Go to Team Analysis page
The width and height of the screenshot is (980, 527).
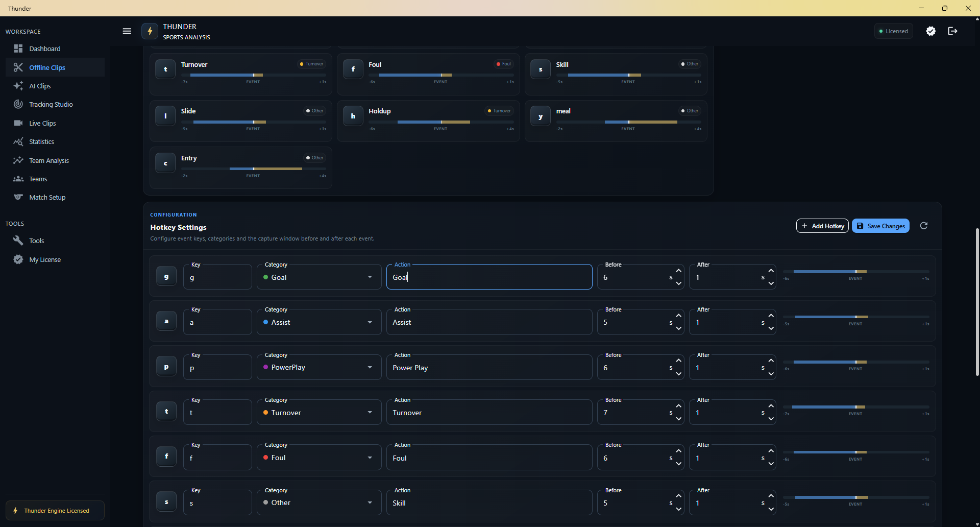coord(55,160)
